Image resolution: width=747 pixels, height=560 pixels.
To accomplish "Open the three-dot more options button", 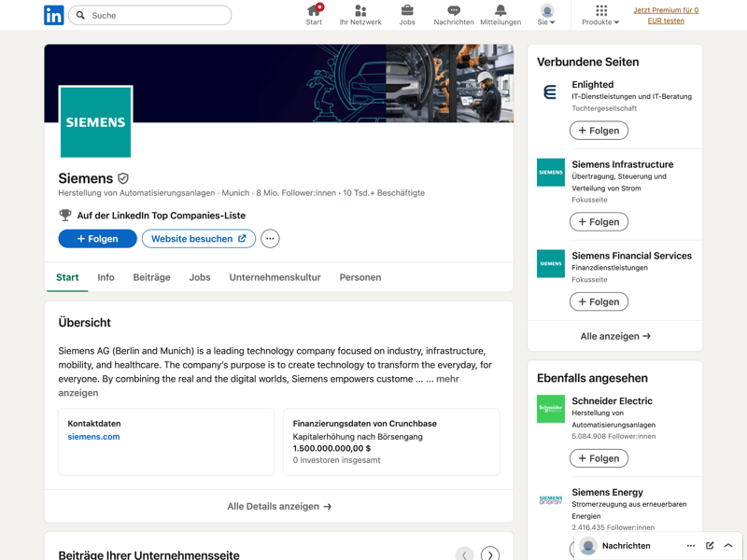I will click(x=270, y=239).
